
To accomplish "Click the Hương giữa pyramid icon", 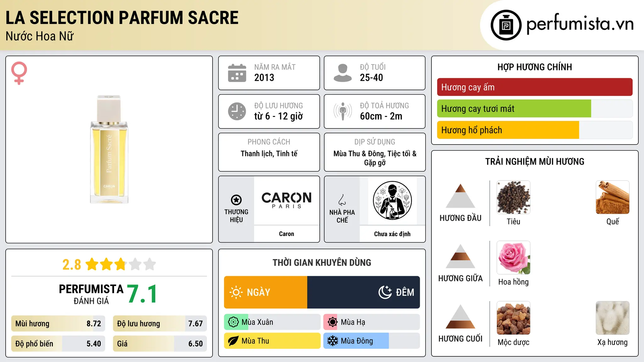I will [x=460, y=256].
